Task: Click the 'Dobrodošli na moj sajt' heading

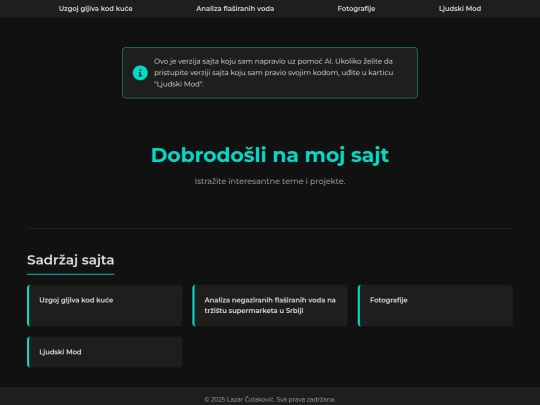Action: click(x=270, y=155)
